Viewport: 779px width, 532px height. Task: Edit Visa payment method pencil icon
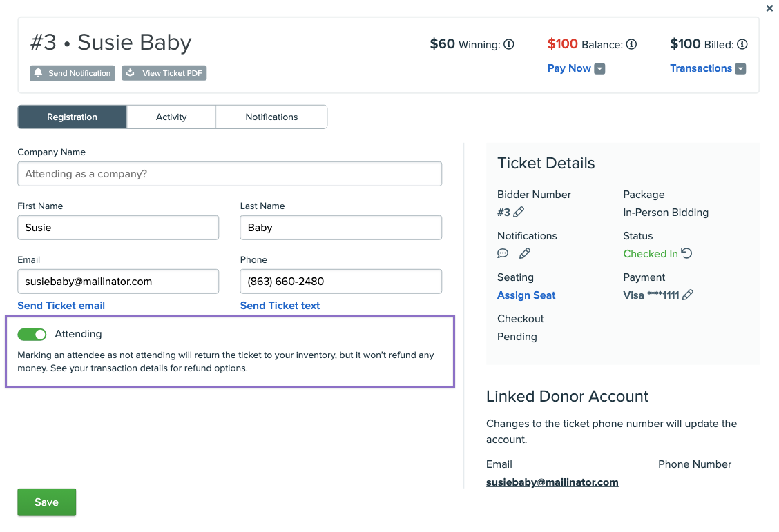pos(688,295)
